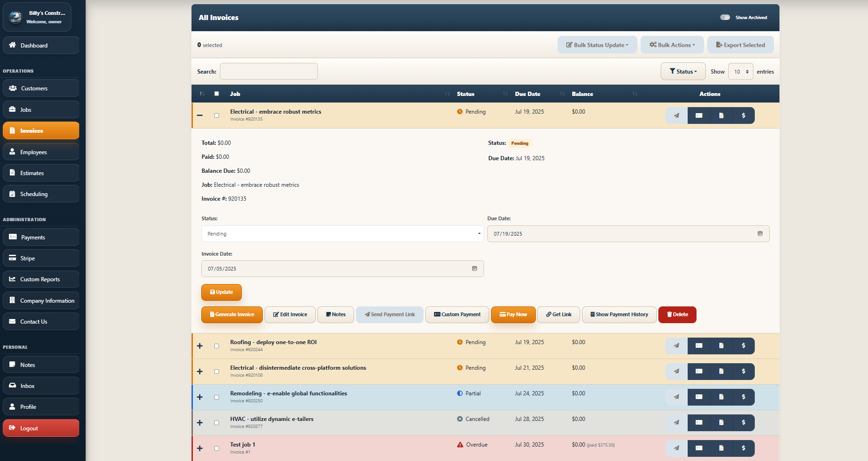Click the card icon for Remodeling invoice row
The image size is (868, 461).
click(x=699, y=397)
